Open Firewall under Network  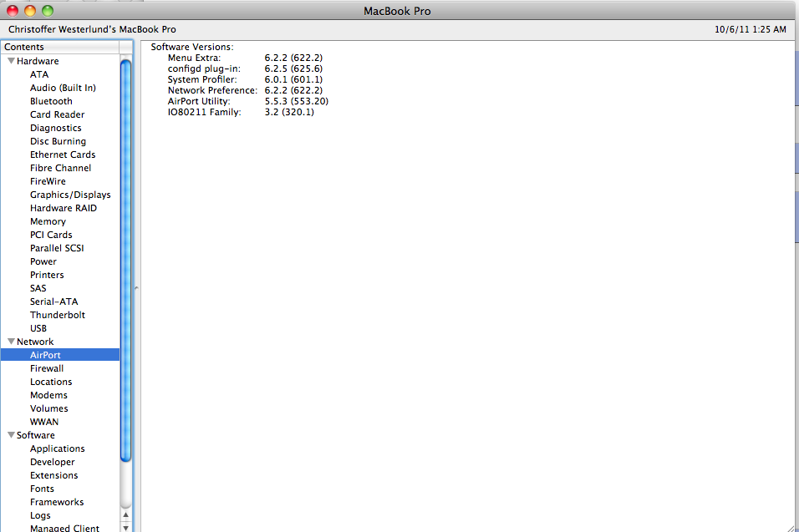[47, 368]
